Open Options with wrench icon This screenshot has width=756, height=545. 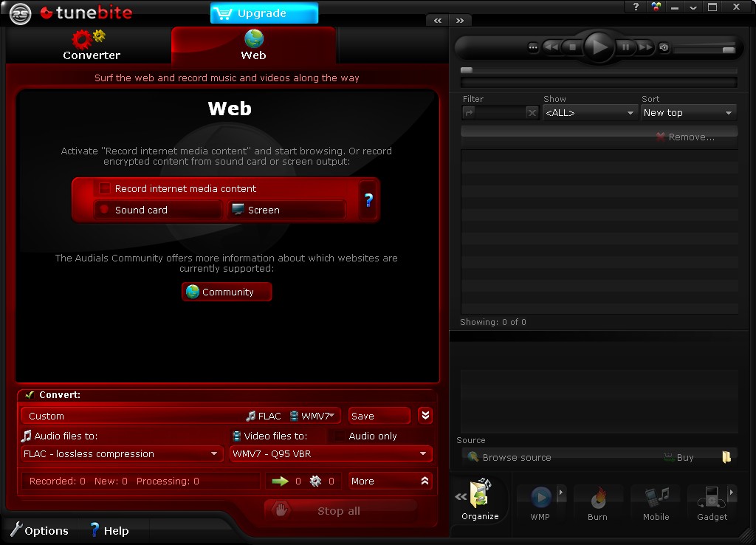(x=40, y=530)
